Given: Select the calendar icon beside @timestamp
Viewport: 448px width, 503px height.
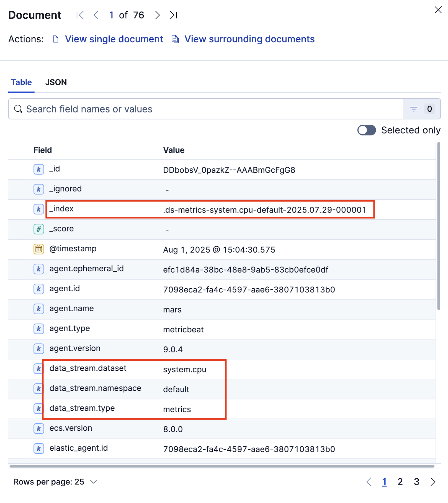Looking at the screenshot, I should pyautogui.click(x=39, y=249).
